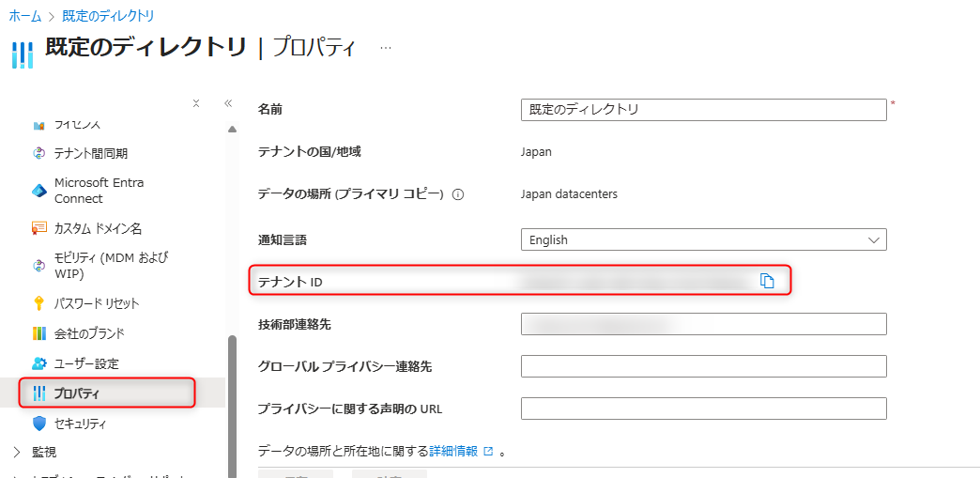Go to ホーム breadcrumb link
The image size is (980, 478).
tap(25, 16)
